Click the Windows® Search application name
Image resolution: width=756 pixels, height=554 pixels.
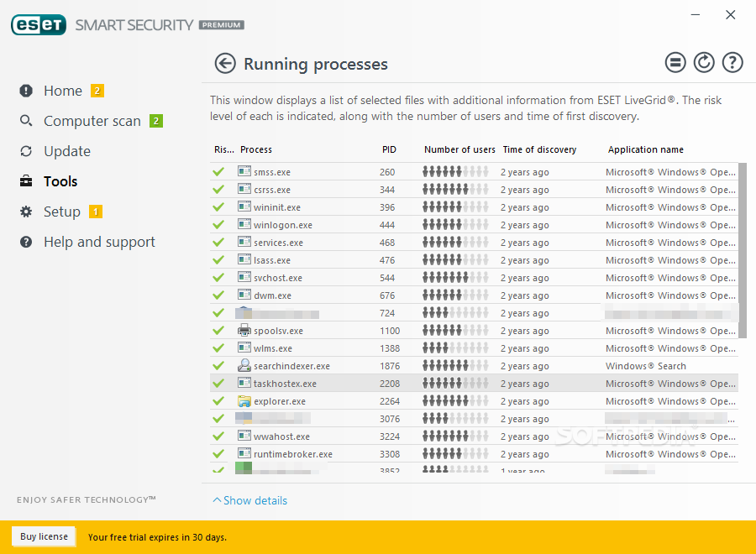click(x=646, y=366)
